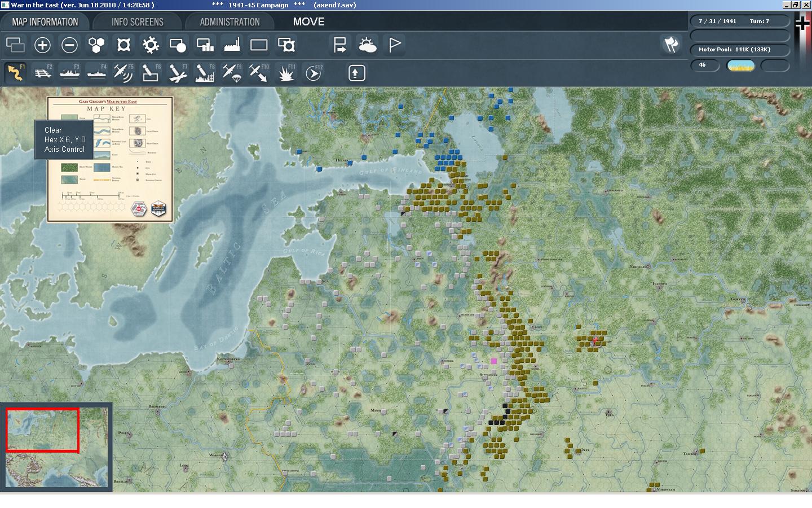Image resolution: width=812 pixels, height=508 pixels.
Task: Click the Map Key legend panel
Action: [110, 159]
